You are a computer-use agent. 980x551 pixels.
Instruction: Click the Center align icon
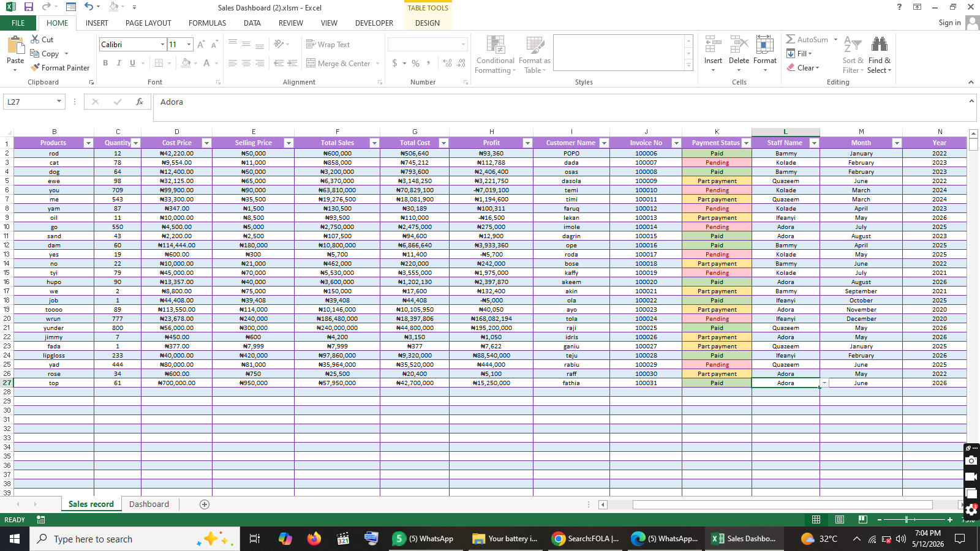coord(246,63)
